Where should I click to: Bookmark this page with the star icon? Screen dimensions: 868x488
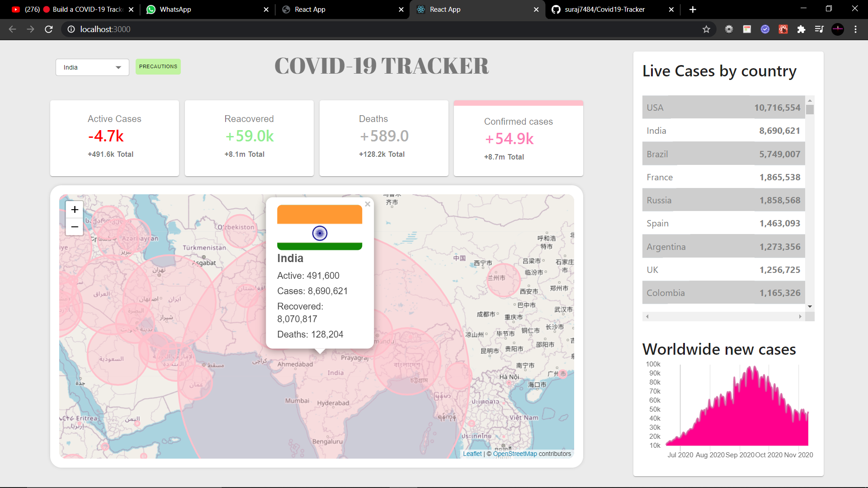706,29
